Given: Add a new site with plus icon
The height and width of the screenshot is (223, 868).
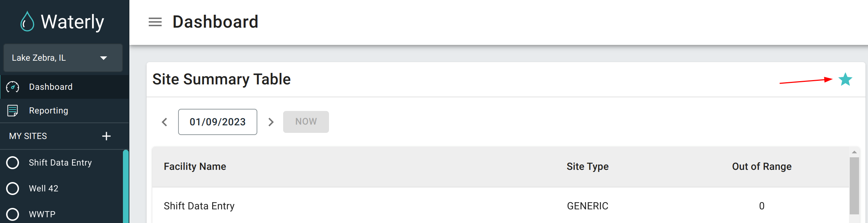Looking at the screenshot, I should [x=106, y=136].
